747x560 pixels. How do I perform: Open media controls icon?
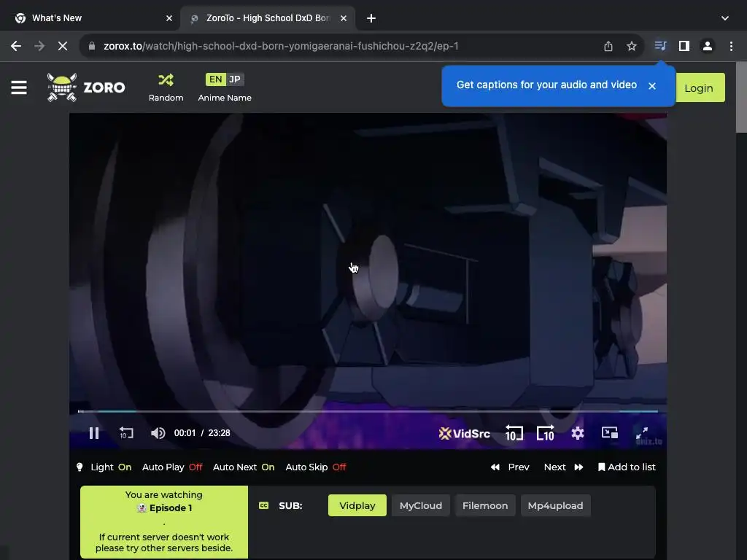[660, 46]
